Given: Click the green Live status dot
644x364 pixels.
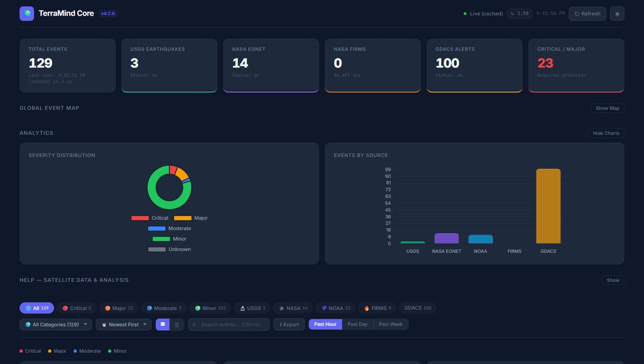Looking at the screenshot, I should coord(465,14).
